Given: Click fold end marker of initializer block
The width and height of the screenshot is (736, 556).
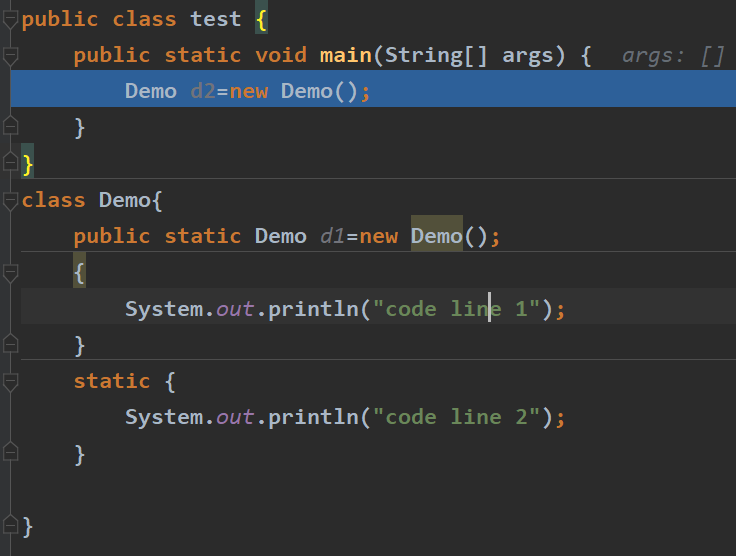Looking at the screenshot, I should (x=10, y=344).
